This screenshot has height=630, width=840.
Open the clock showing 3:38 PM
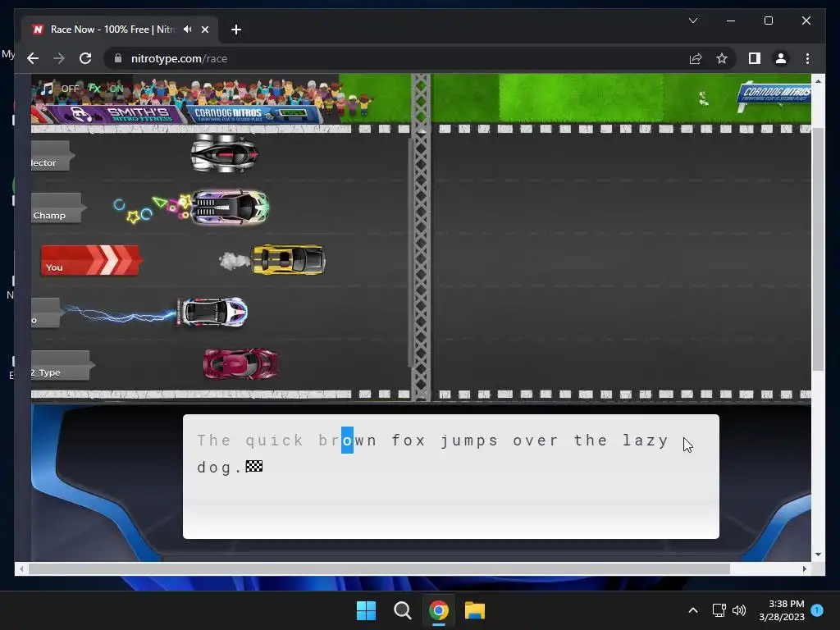point(782,610)
